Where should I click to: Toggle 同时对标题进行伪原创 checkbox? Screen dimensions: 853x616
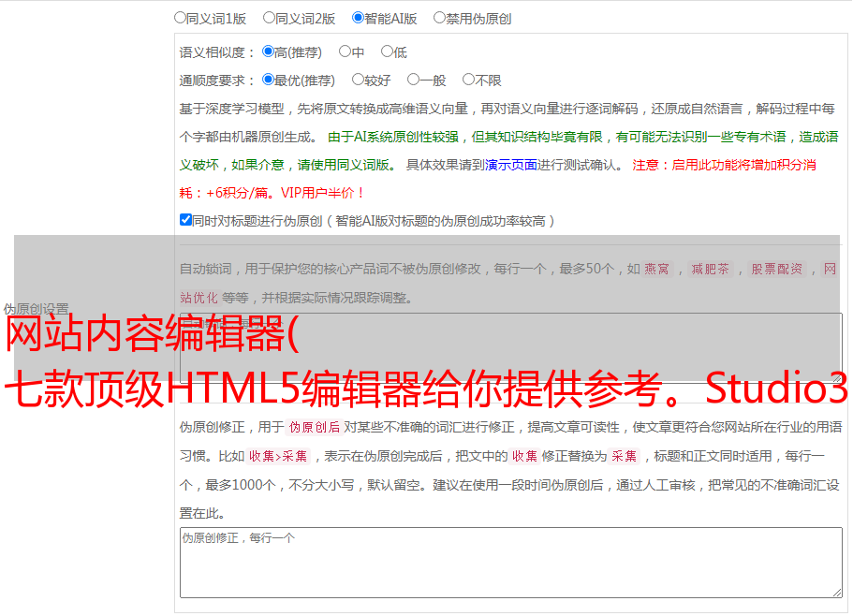pyautogui.click(x=185, y=220)
